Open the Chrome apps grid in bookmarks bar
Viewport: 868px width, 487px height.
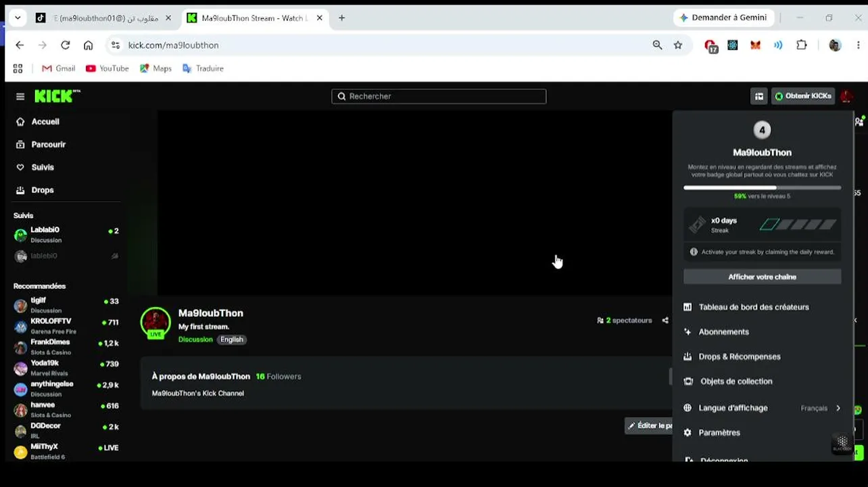[x=18, y=68]
